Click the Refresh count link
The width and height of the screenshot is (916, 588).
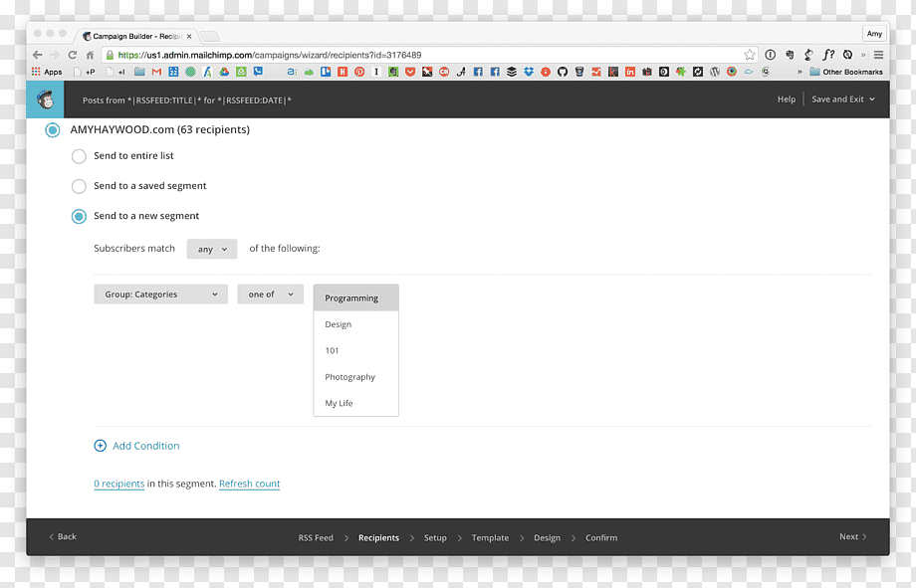tap(250, 484)
